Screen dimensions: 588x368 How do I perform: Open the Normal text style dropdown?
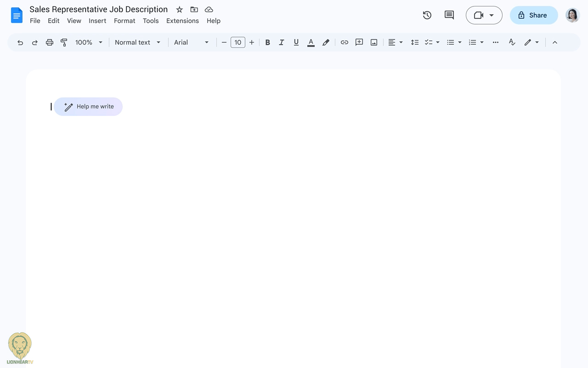pyautogui.click(x=137, y=42)
